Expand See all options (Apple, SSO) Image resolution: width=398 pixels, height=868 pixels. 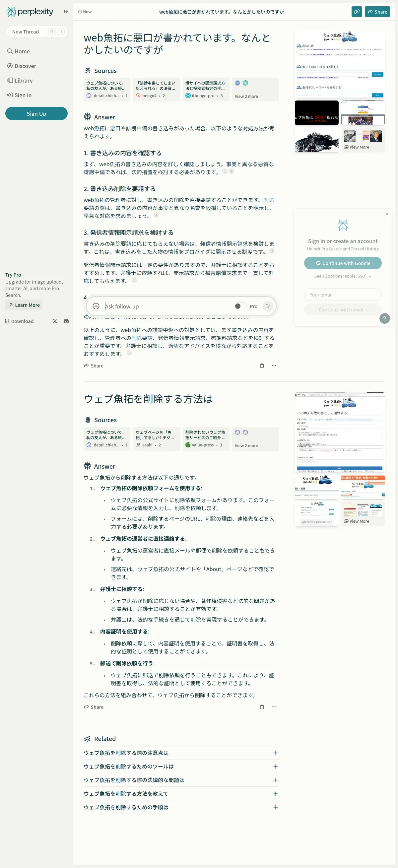[343, 276]
